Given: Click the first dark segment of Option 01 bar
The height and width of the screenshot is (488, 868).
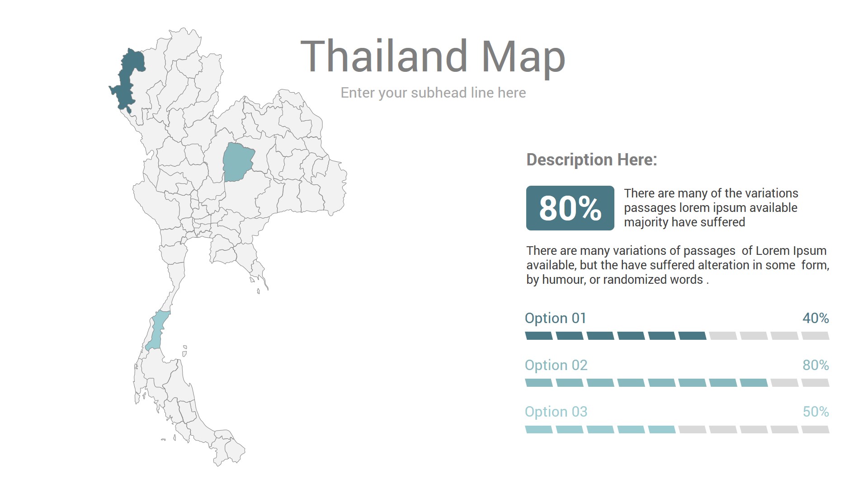Looking at the screenshot, I should tap(539, 336).
